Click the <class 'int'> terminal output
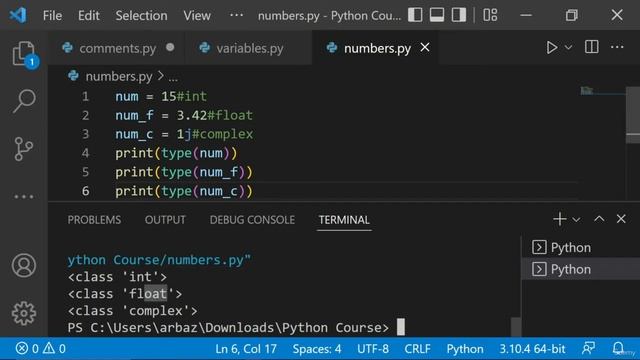The width and height of the screenshot is (640, 360). tap(117, 277)
